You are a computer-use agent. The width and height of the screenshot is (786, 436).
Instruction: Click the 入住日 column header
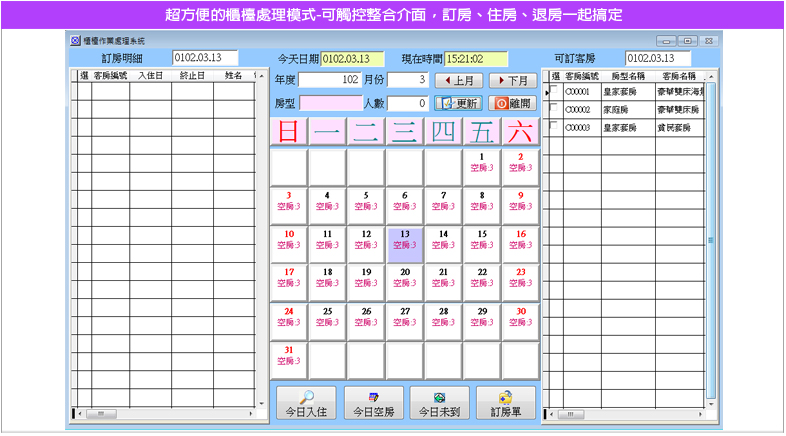click(151, 75)
